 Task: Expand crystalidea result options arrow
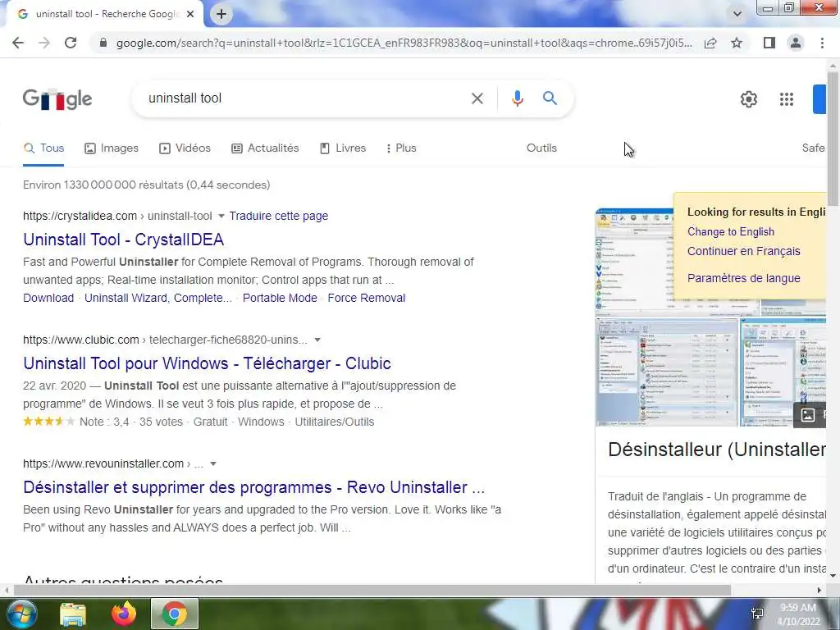(221, 216)
